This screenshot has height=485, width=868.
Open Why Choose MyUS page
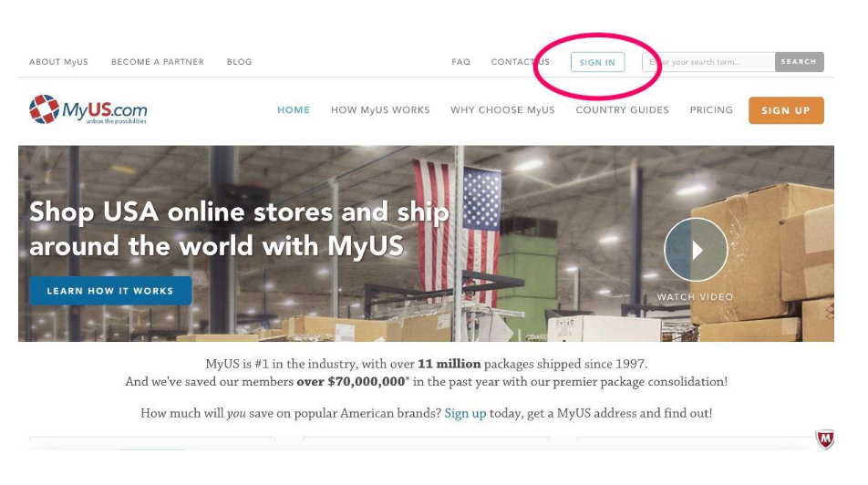pos(502,110)
